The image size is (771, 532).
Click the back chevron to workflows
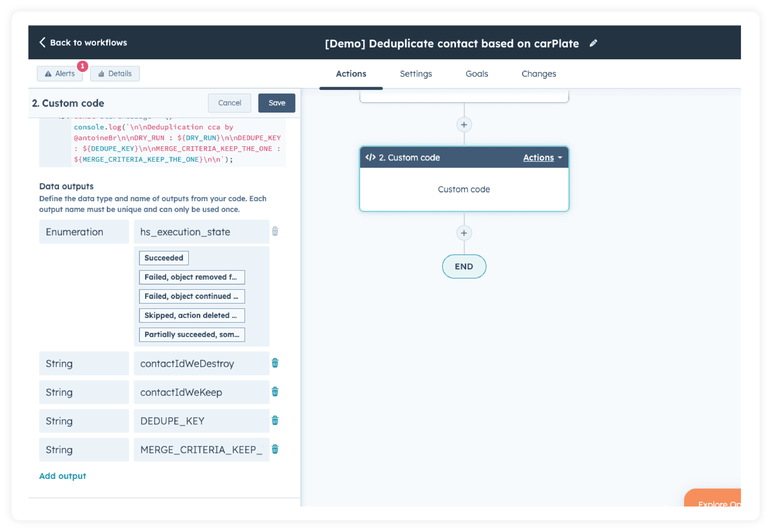click(42, 43)
